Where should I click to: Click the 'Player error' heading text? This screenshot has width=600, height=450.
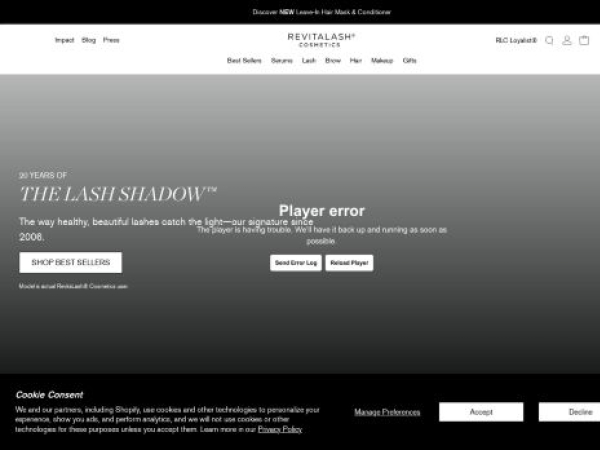pos(322,211)
